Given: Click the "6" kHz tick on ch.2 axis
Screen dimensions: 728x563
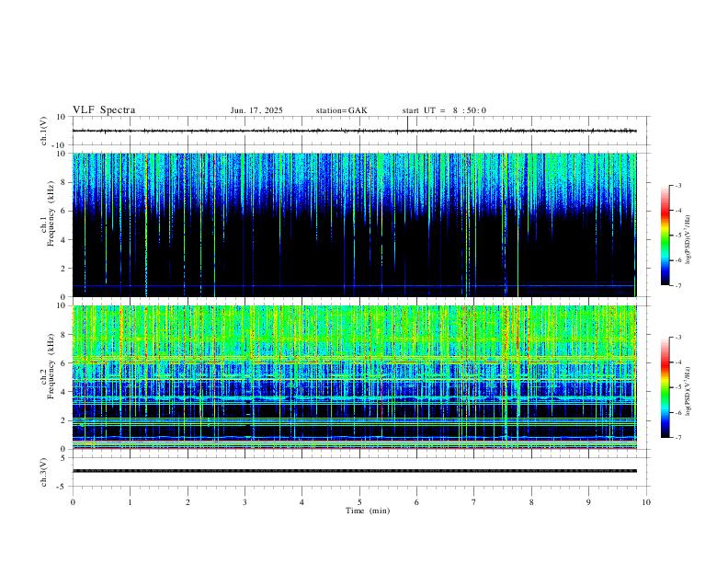Looking at the screenshot, I should 64,363.
